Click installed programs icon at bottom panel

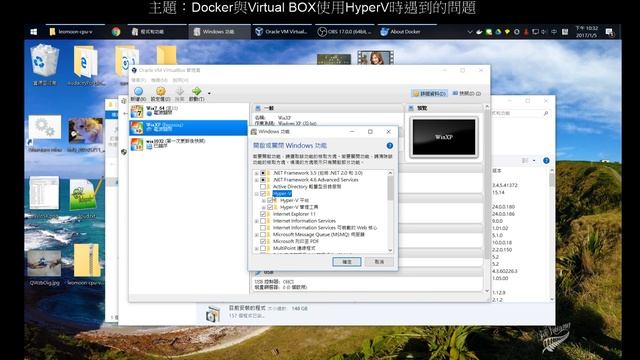click(213, 314)
